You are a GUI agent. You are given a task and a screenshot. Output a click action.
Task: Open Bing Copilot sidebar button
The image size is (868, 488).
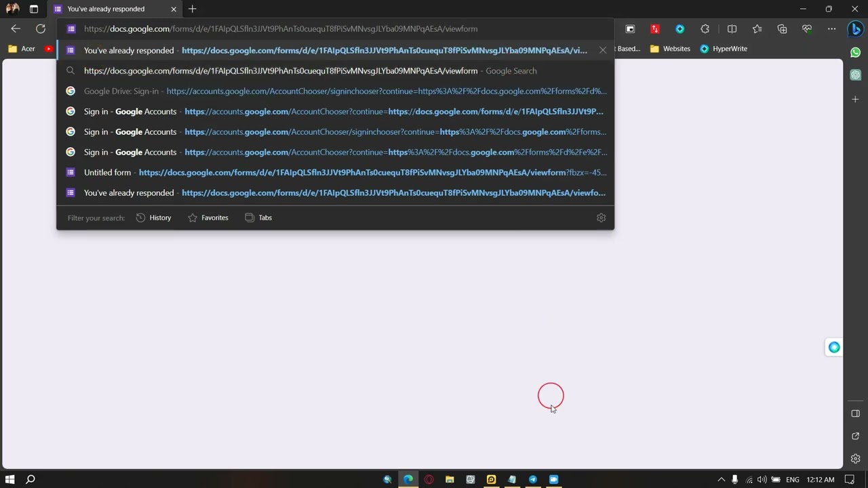coord(856,29)
